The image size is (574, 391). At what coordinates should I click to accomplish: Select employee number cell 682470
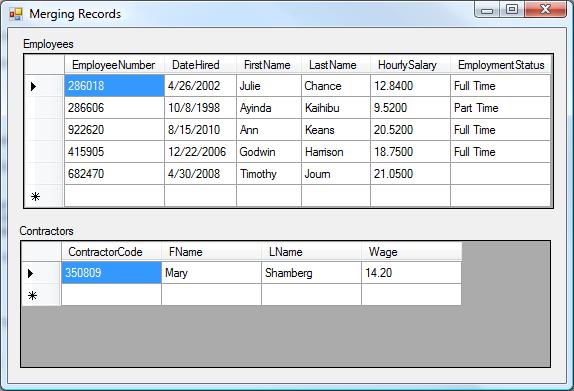coord(114,174)
